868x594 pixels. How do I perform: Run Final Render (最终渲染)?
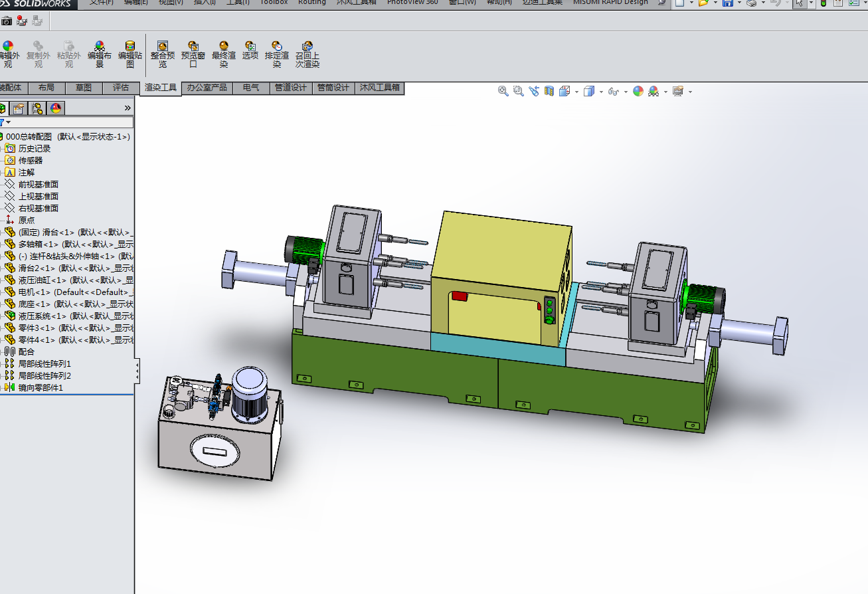point(224,54)
